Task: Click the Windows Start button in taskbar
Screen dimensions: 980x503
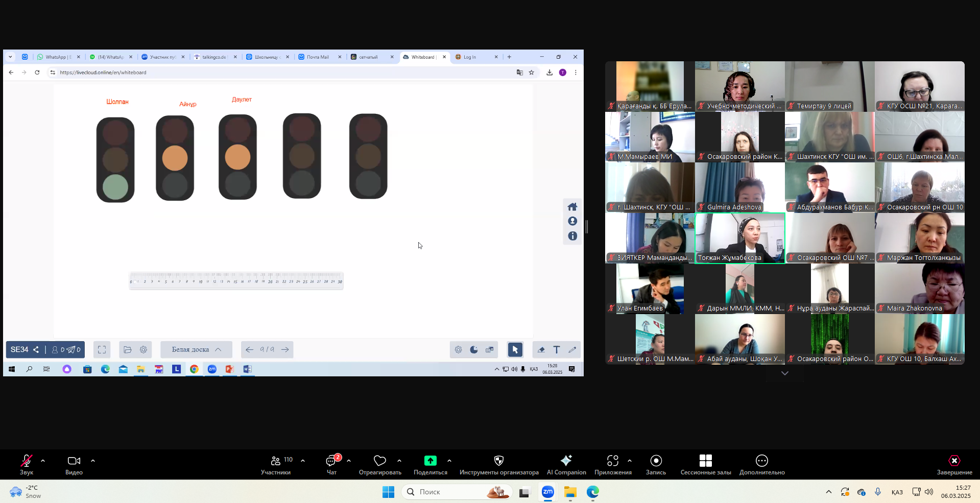Action: [x=388, y=492]
